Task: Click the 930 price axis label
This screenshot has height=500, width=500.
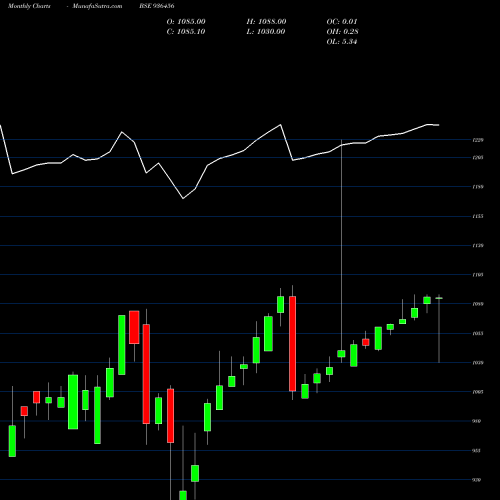Action: [x=477, y=480]
